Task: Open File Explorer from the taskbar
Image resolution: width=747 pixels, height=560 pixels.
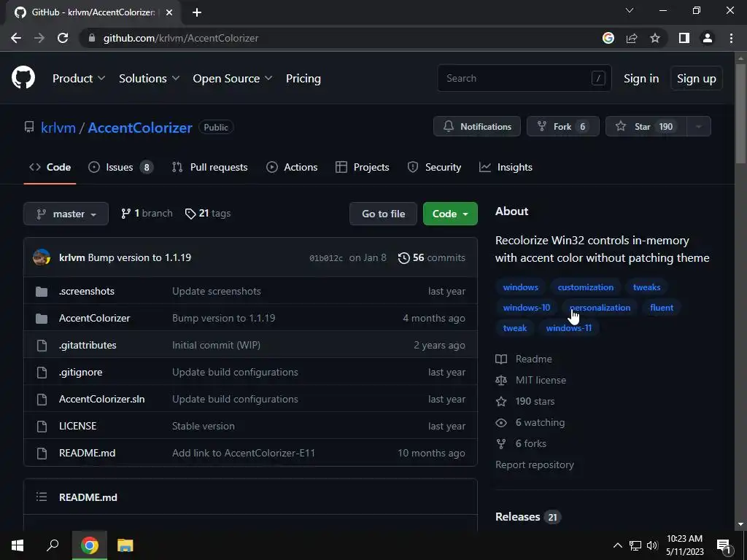Action: [125, 545]
